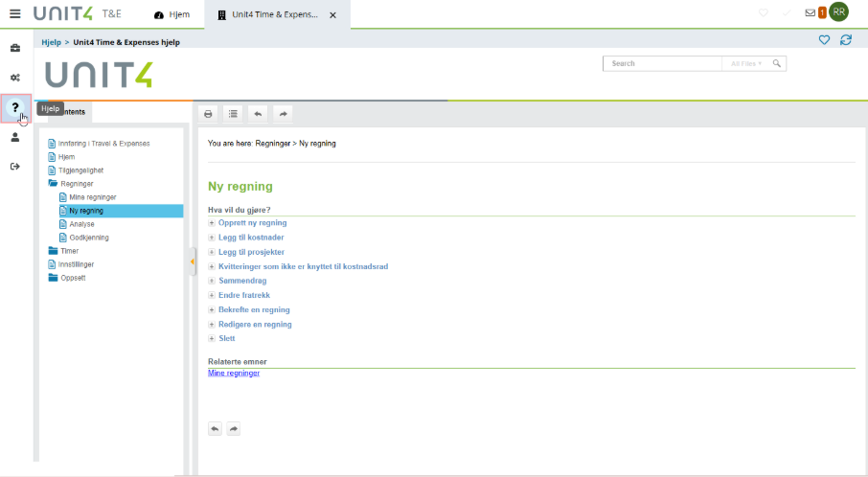
Task: Click the user profile sidebar icon
Action: [x=15, y=137]
